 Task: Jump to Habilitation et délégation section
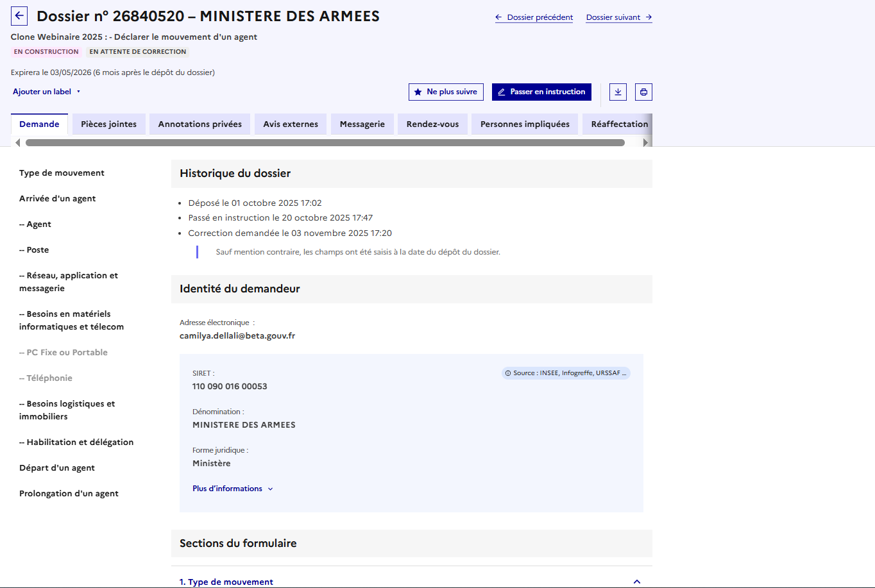pyautogui.click(x=76, y=442)
